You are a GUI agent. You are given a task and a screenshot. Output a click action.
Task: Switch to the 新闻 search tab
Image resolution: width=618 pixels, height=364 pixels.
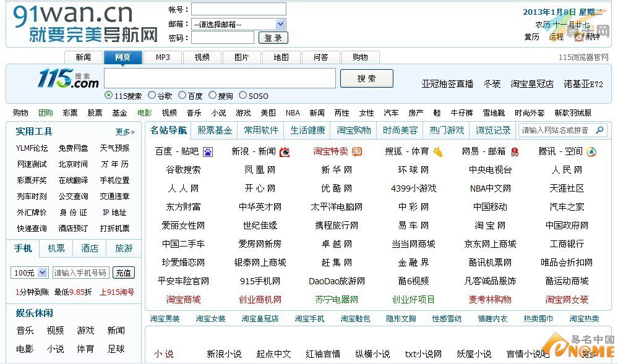83,57
